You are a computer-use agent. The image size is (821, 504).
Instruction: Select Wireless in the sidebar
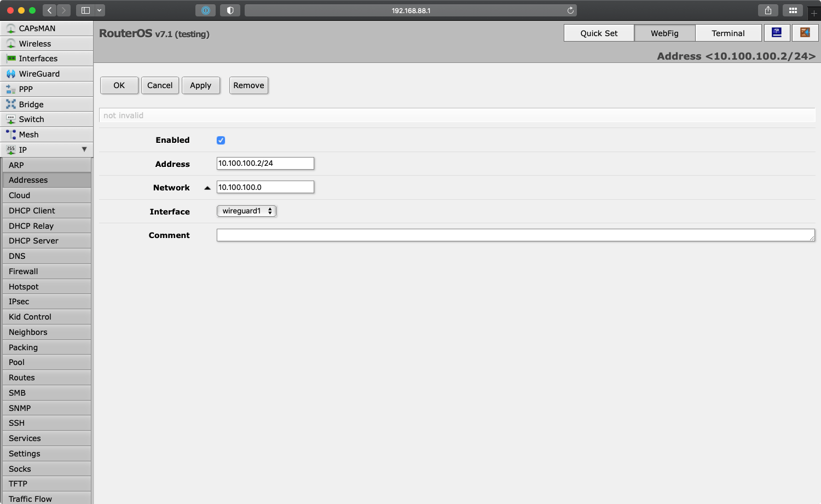coord(34,43)
